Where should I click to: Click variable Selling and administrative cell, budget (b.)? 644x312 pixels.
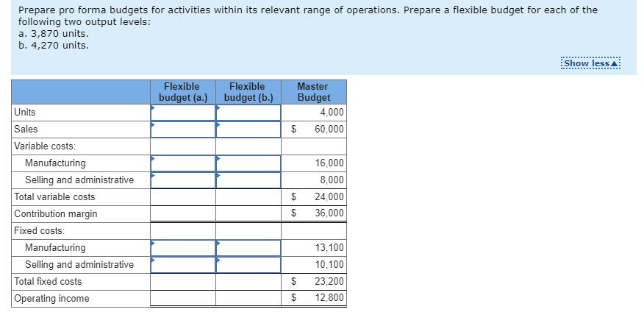point(248,180)
